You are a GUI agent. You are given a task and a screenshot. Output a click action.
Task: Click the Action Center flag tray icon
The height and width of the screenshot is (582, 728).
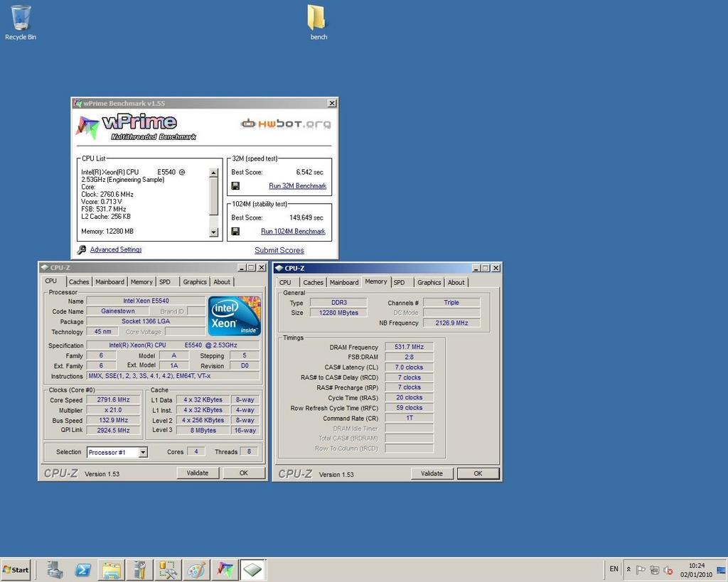pos(641,569)
